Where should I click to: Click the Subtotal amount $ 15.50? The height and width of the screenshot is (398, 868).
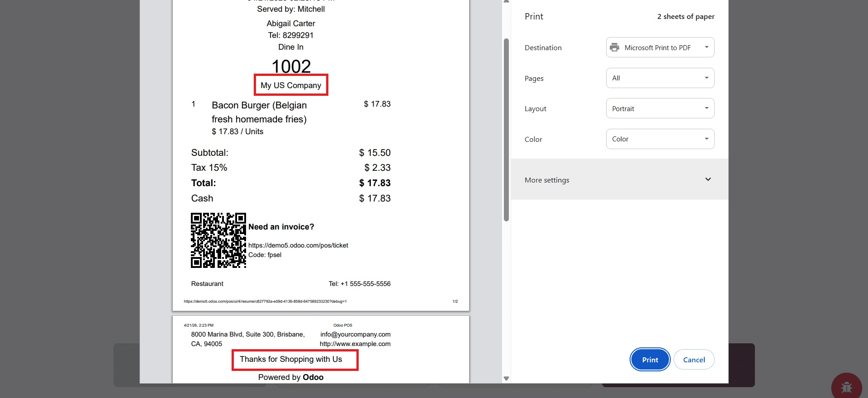375,153
